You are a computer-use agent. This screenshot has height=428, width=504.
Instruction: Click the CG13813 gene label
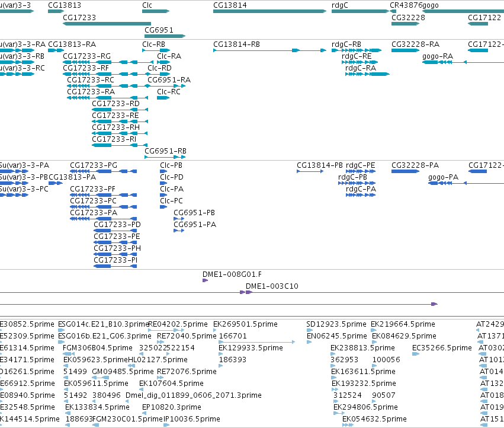[65, 5]
